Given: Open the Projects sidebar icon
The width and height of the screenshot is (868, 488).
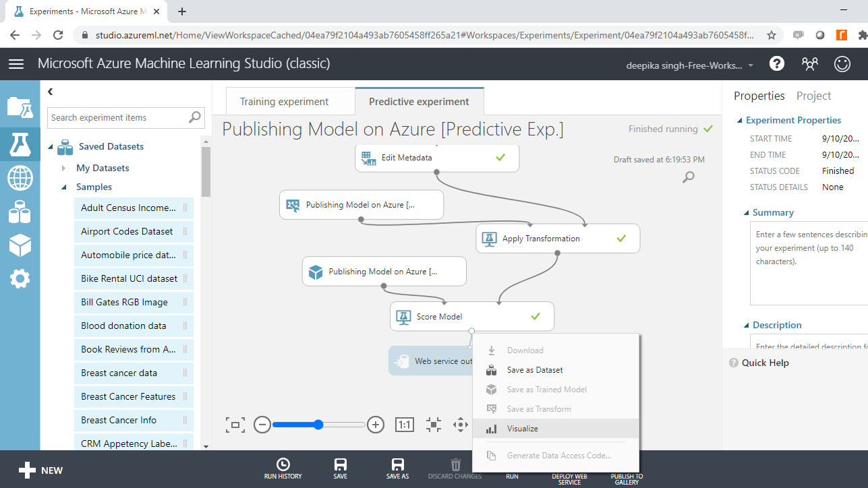Looking at the screenshot, I should coord(20,108).
